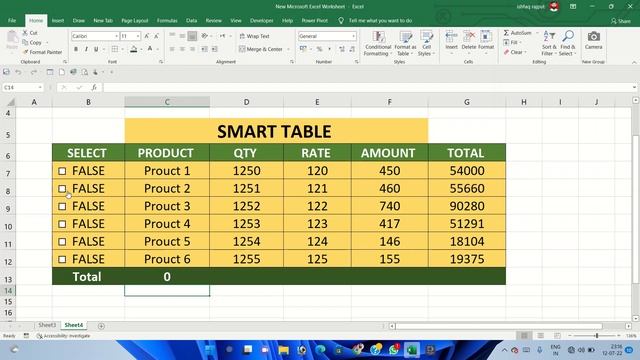This screenshot has height=360, width=640.
Task: Open Sort & Filter
Action: point(549,44)
